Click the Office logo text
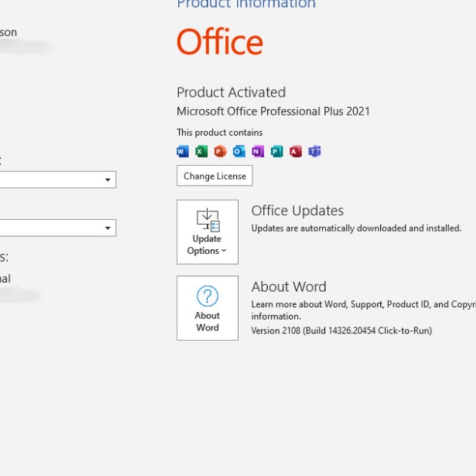 pyautogui.click(x=220, y=41)
